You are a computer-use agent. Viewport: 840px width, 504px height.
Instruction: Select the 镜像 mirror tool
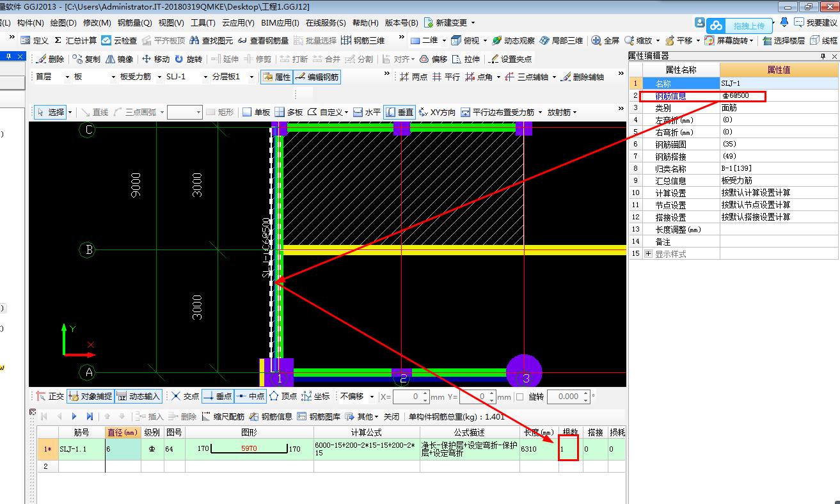coord(120,59)
